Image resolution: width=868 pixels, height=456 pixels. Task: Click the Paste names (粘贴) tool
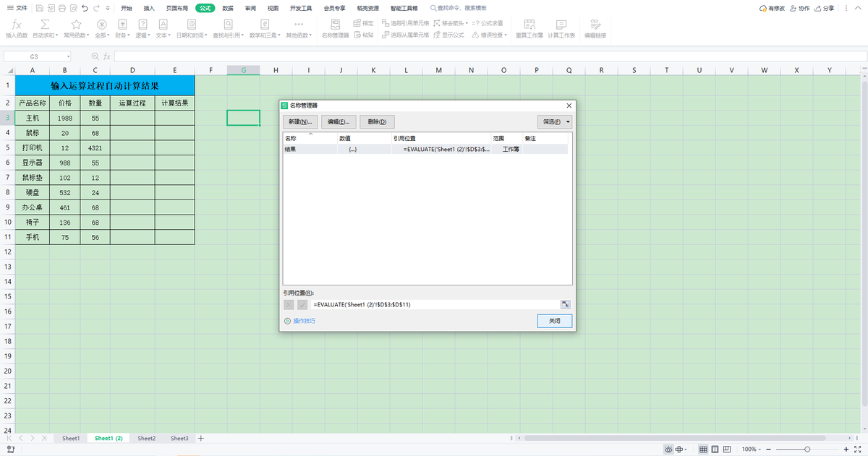tap(364, 35)
